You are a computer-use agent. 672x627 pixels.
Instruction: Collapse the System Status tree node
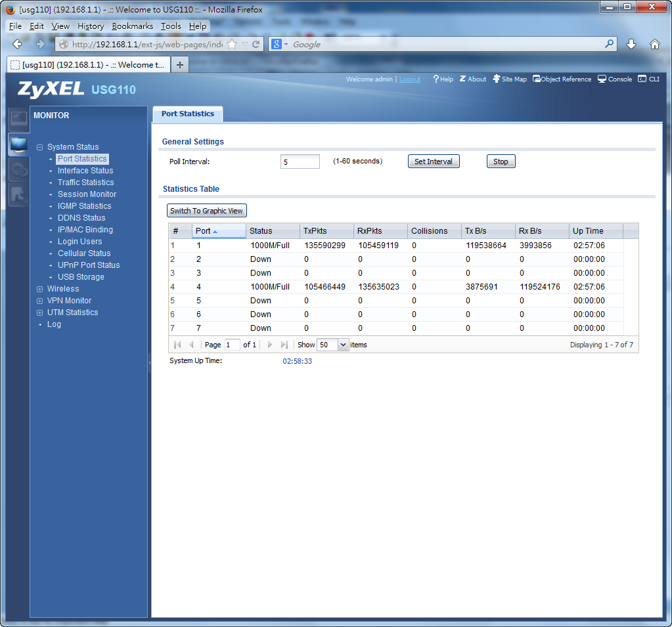40,148
